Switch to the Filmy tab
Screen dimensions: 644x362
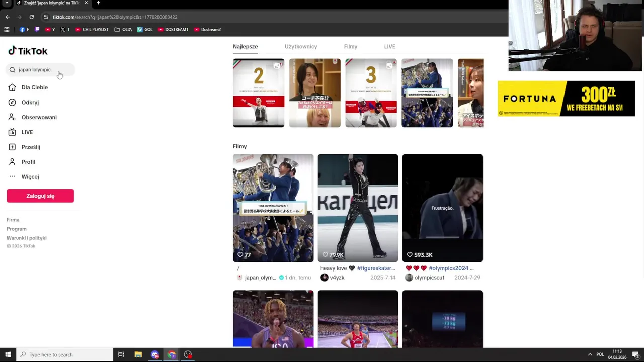351,46
